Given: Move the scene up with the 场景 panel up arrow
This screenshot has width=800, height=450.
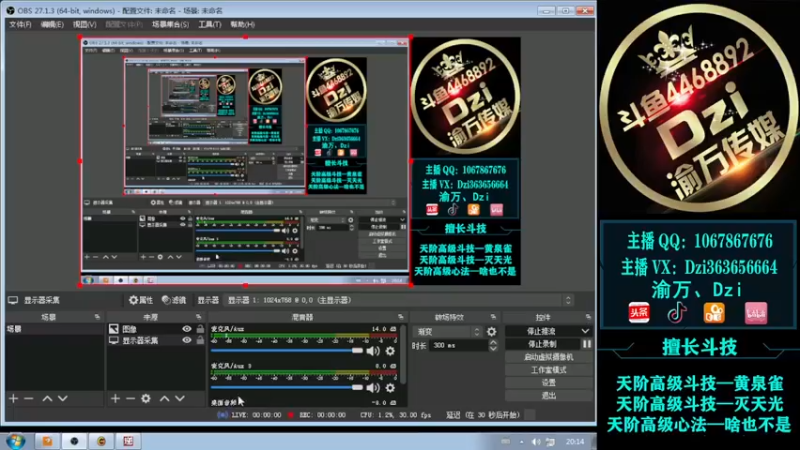Looking at the screenshot, I should point(47,398).
